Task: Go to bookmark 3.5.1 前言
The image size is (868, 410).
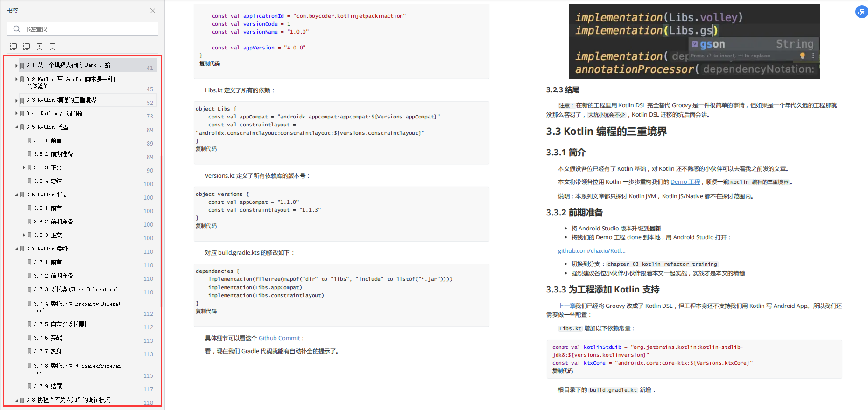Action: click(48, 140)
